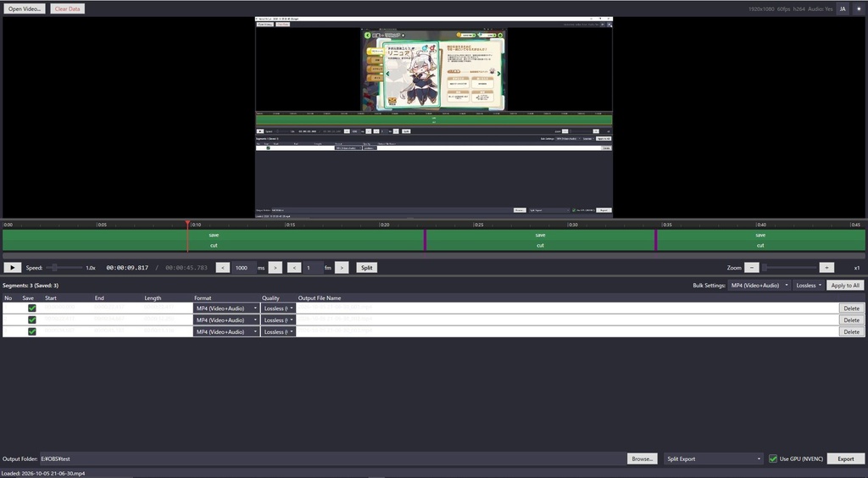Click the current time 00:00:09.817 display
Screen dimensions: 868x478
(127, 268)
